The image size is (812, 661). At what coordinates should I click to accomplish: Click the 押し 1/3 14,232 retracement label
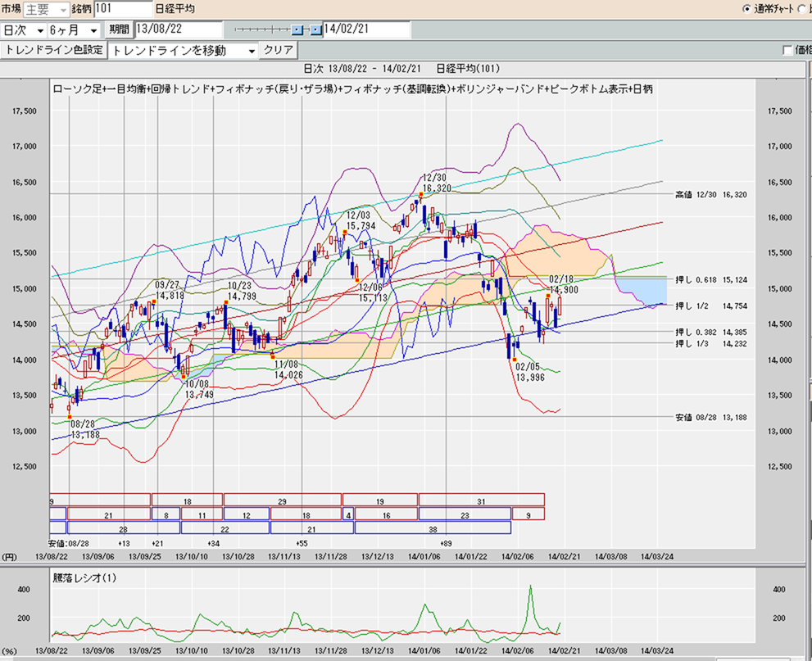coord(711,344)
